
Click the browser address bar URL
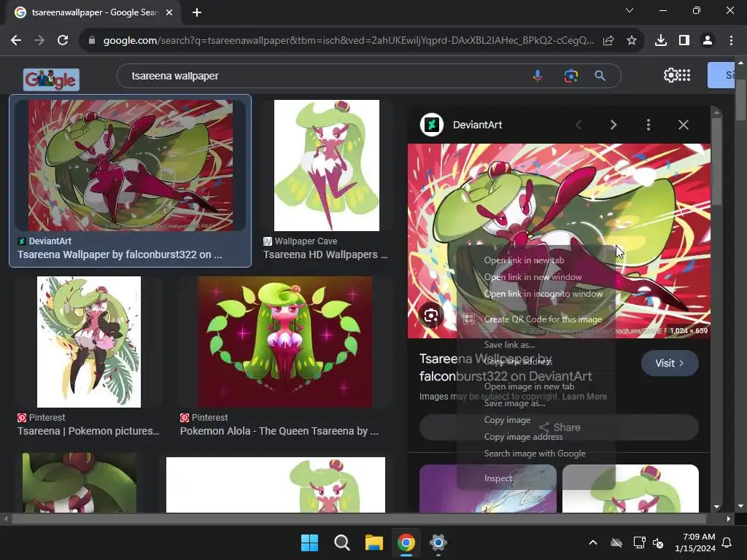tap(349, 41)
